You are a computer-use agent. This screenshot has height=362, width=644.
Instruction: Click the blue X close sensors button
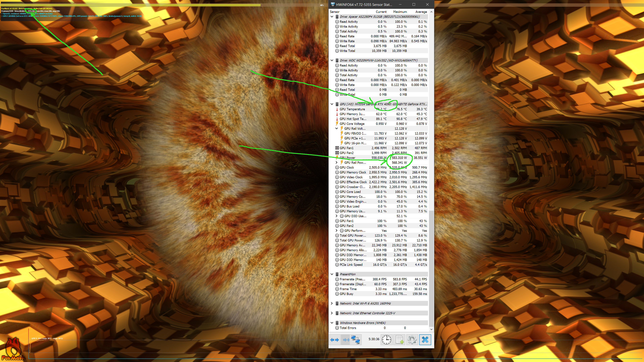[425, 340]
